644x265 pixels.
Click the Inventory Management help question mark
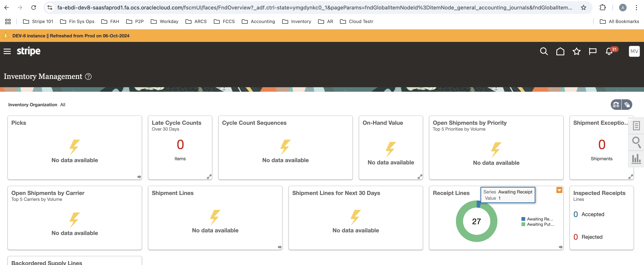pyautogui.click(x=88, y=76)
